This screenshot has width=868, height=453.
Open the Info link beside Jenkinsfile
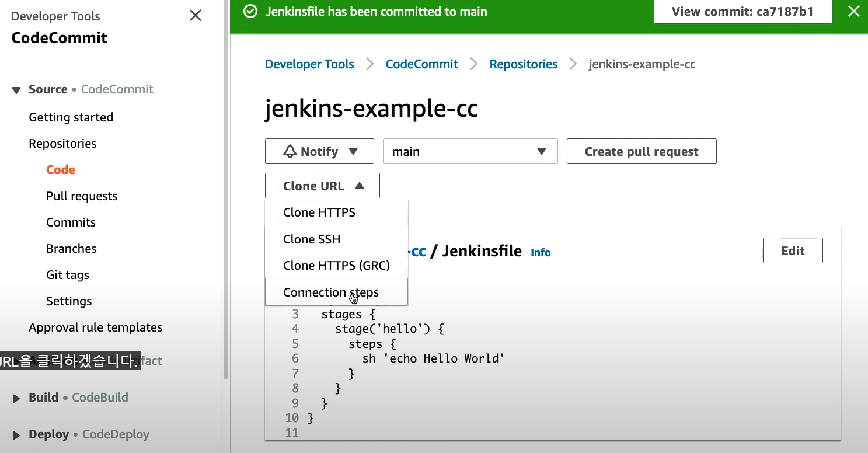pyautogui.click(x=541, y=253)
